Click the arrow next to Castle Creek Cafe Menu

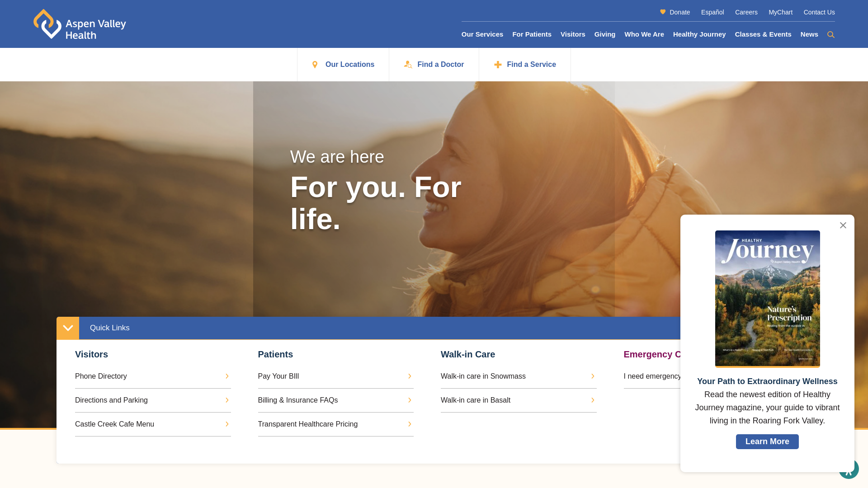pyautogui.click(x=227, y=424)
